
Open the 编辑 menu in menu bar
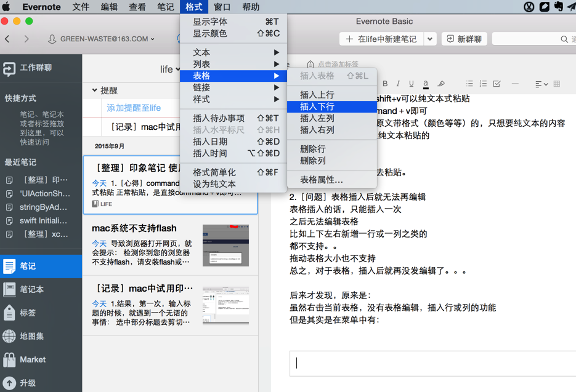point(109,7)
